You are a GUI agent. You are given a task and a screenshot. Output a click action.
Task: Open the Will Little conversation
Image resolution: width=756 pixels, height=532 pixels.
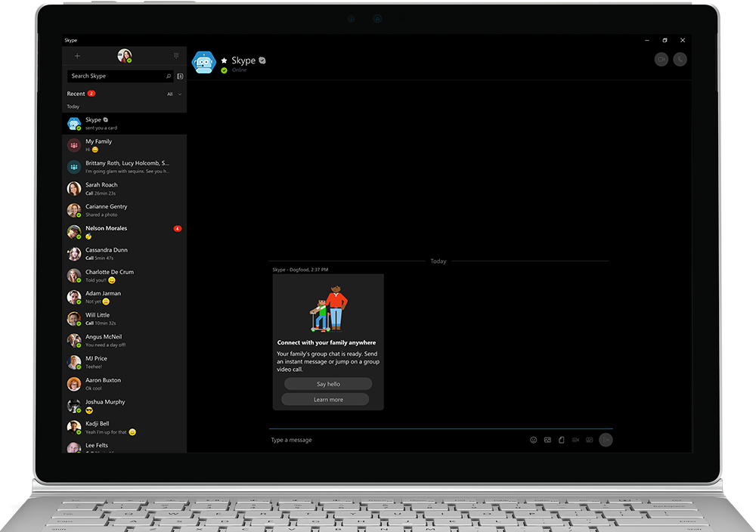pyautogui.click(x=125, y=319)
